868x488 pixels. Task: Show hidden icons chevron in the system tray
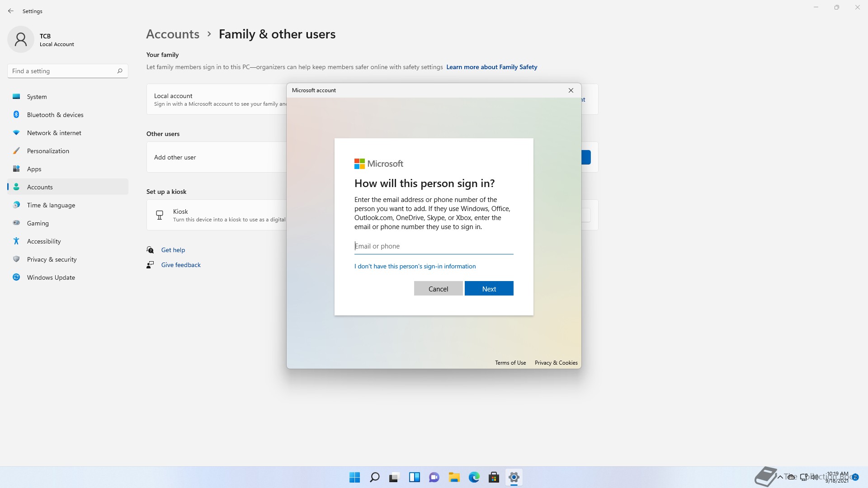pyautogui.click(x=780, y=477)
